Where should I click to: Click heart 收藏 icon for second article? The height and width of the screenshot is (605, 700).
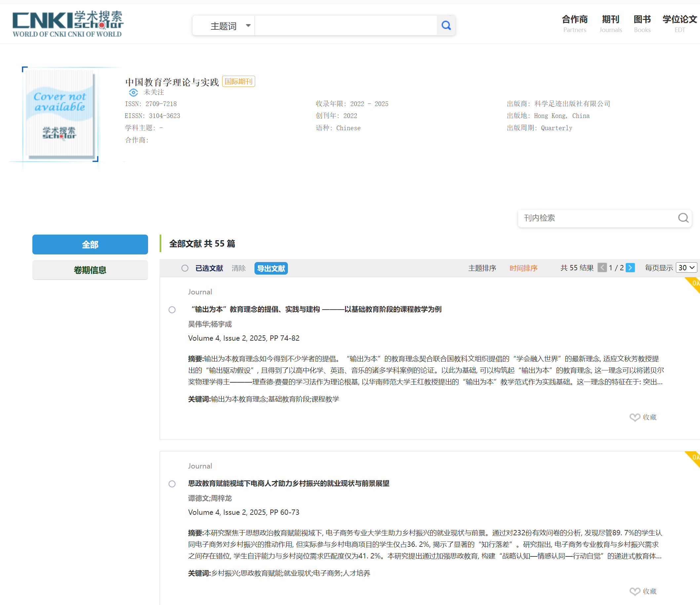(635, 591)
